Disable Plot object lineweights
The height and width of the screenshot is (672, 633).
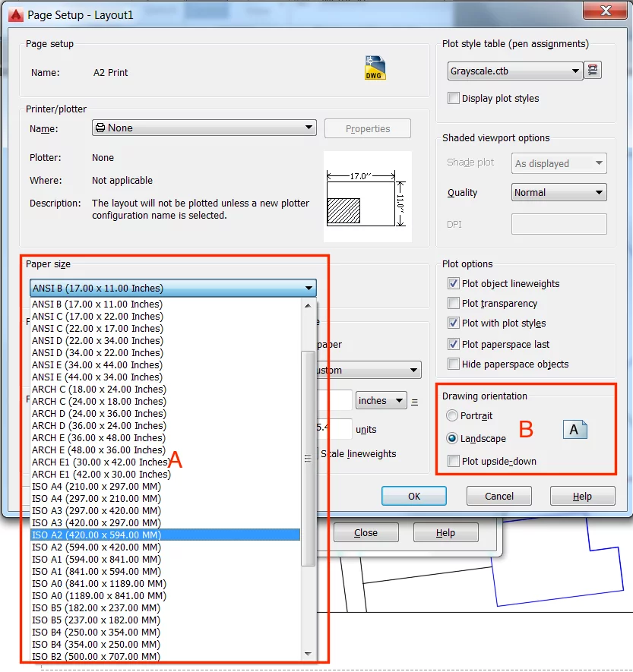[x=454, y=283]
